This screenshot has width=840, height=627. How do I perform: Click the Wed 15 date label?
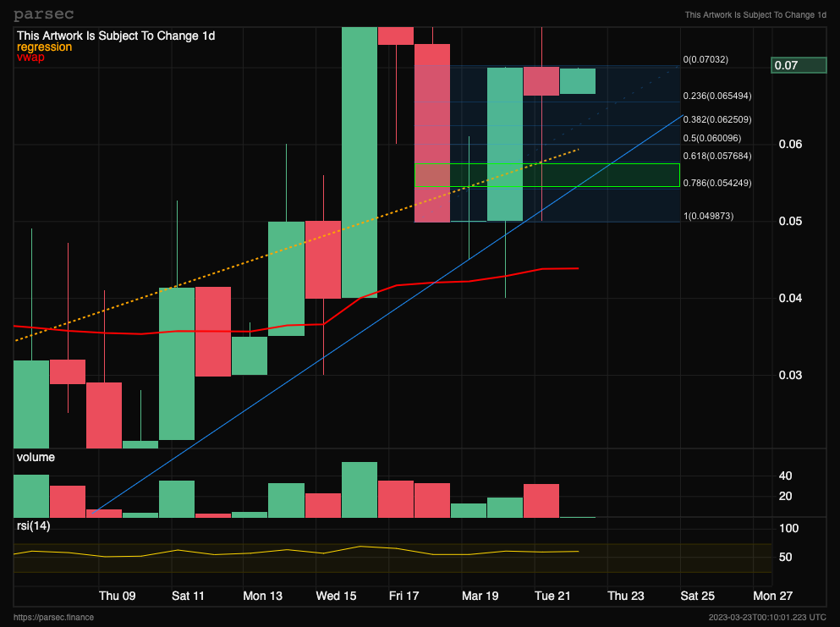(336, 596)
